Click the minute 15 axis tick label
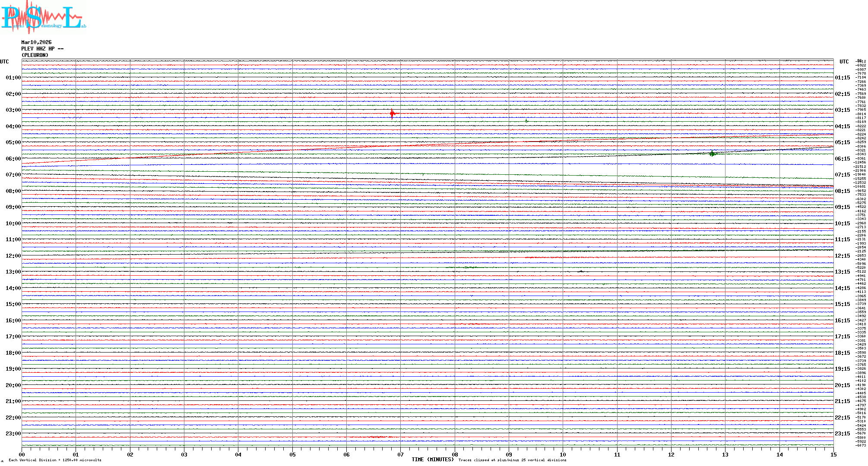 (x=833, y=454)
